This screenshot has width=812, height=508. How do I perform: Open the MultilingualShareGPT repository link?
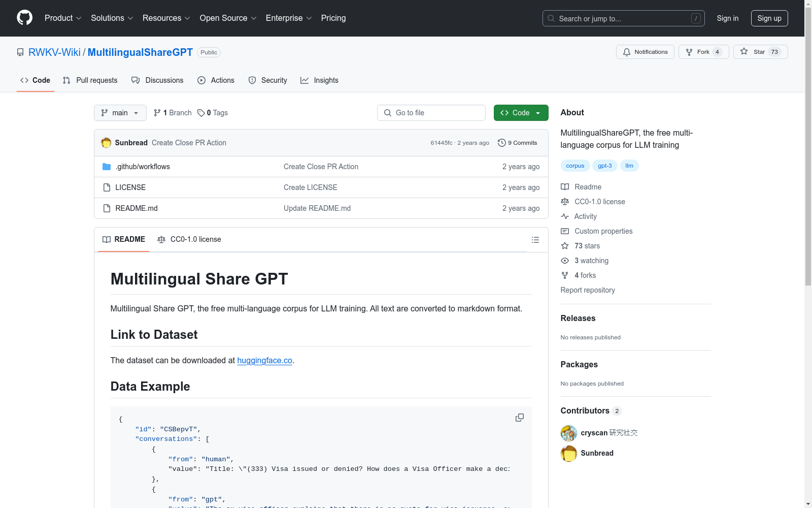(x=140, y=52)
